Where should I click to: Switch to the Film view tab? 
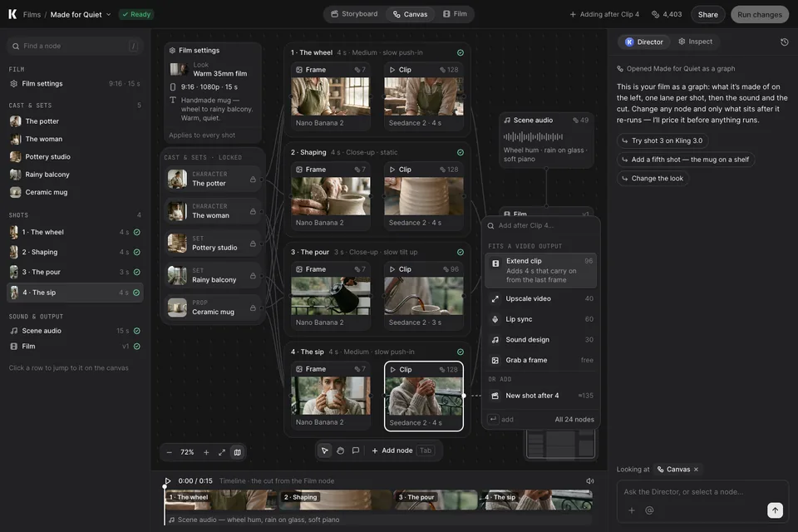455,14
